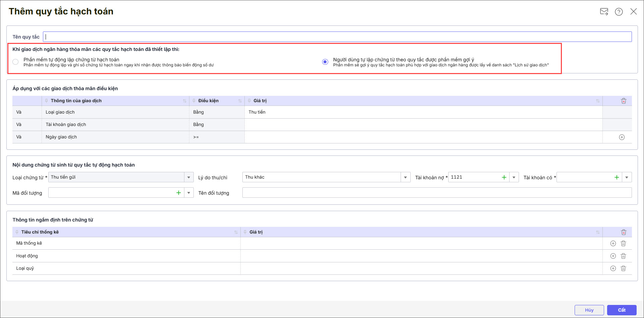Delete the Loại quỹ row with trash icon
644x318 pixels.
(x=623, y=268)
